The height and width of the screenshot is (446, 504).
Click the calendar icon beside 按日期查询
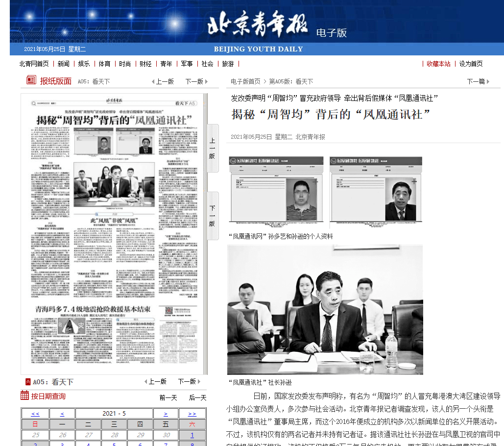tap(24, 396)
